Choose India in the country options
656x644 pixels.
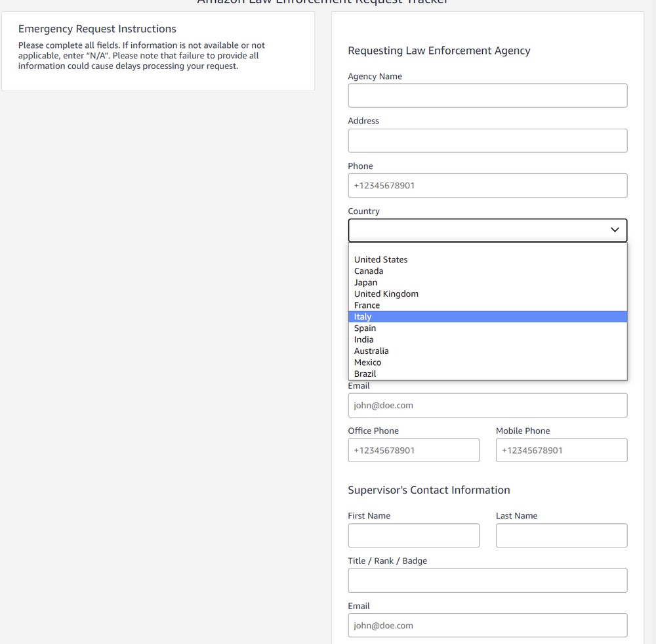487,339
